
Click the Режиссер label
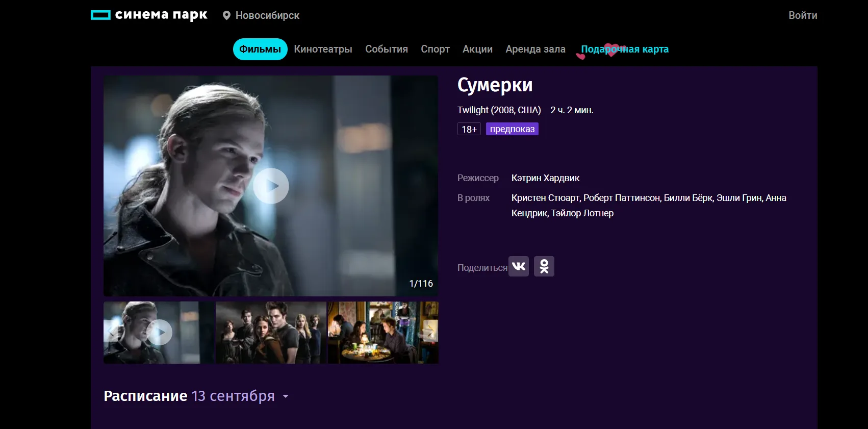point(478,178)
